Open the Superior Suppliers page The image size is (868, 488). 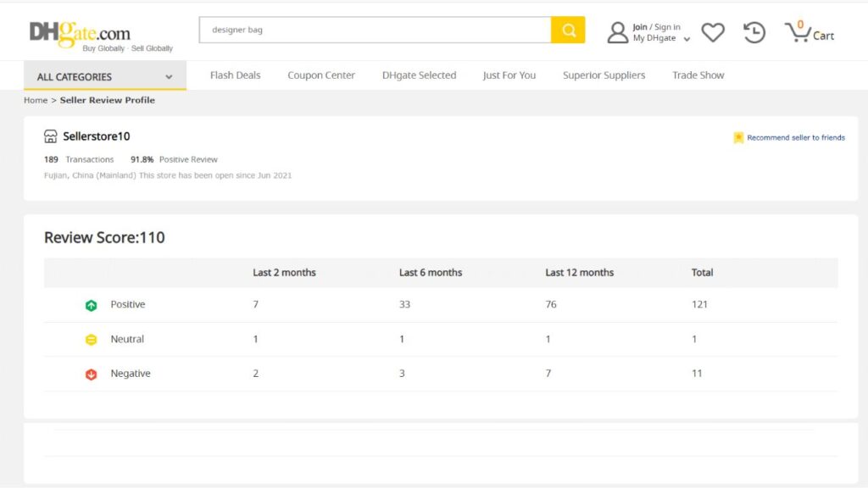click(604, 75)
